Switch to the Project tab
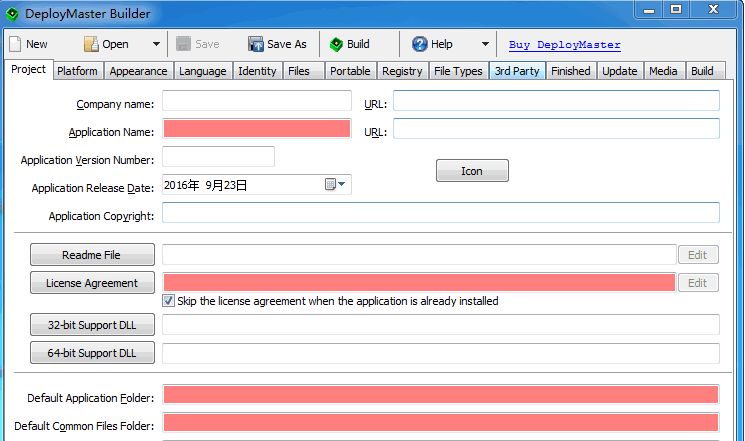This screenshot has height=441, width=745. (x=29, y=69)
